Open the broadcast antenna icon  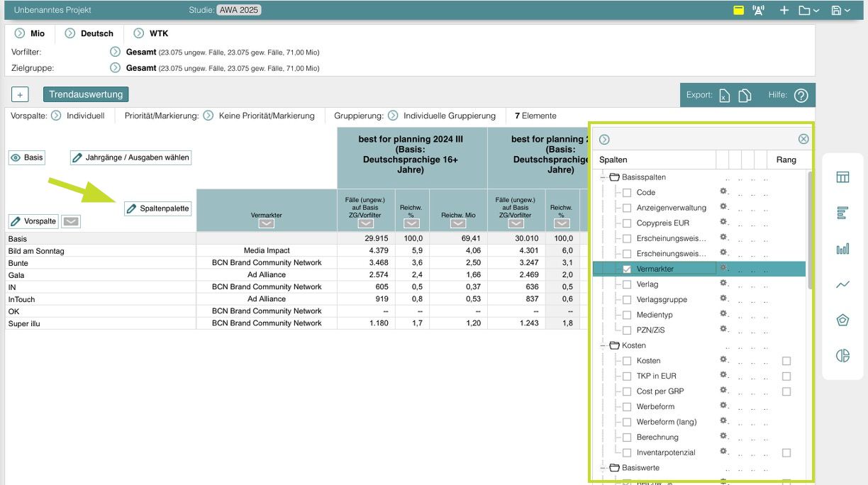pyautogui.click(x=758, y=11)
